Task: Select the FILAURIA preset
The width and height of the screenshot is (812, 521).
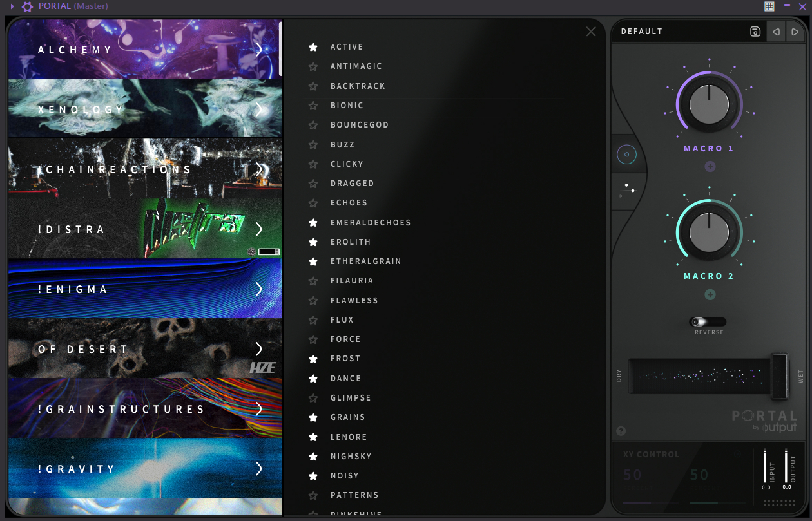Action: (x=352, y=280)
